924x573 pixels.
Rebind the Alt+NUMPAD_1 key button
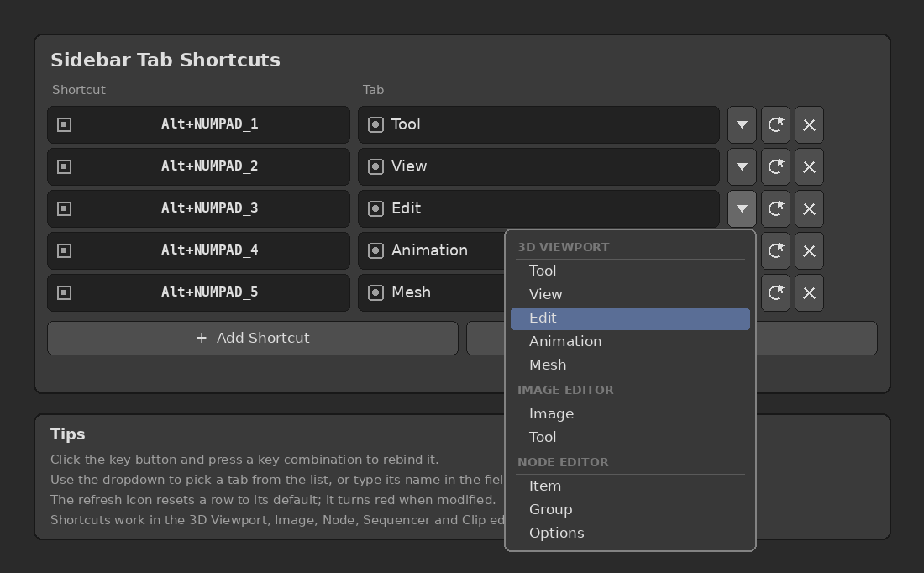tap(198, 124)
